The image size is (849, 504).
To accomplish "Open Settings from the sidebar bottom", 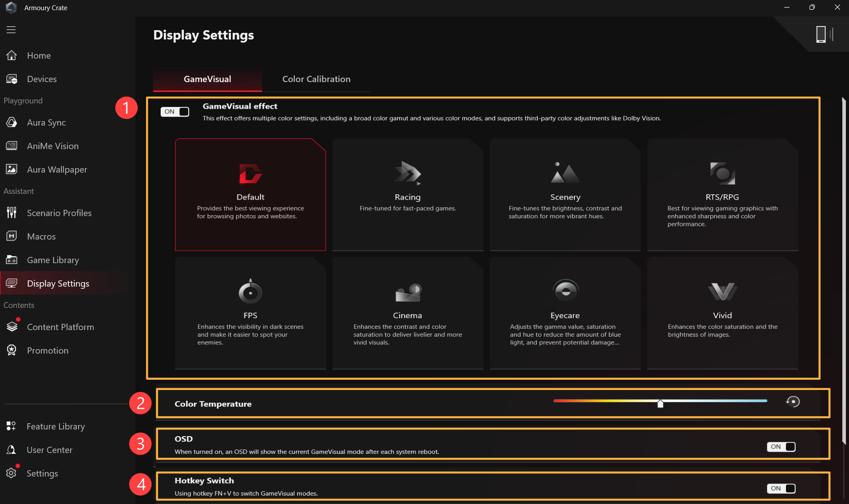I will (42, 473).
